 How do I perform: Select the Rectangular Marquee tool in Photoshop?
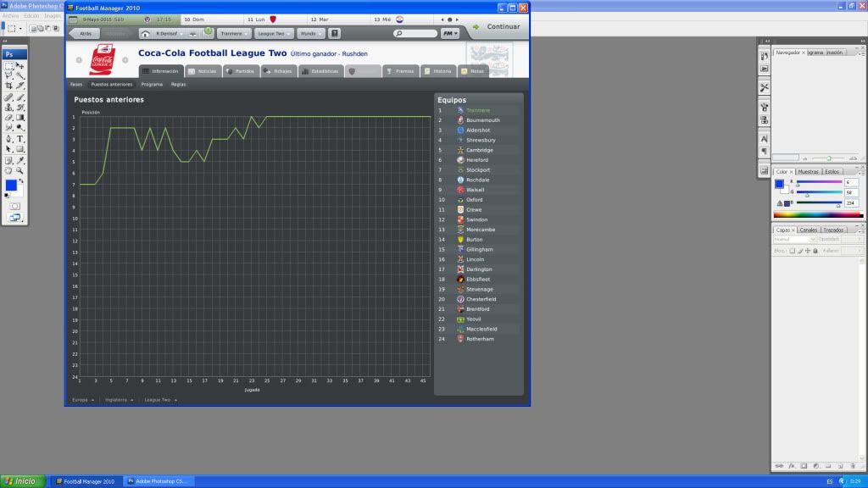(x=8, y=65)
